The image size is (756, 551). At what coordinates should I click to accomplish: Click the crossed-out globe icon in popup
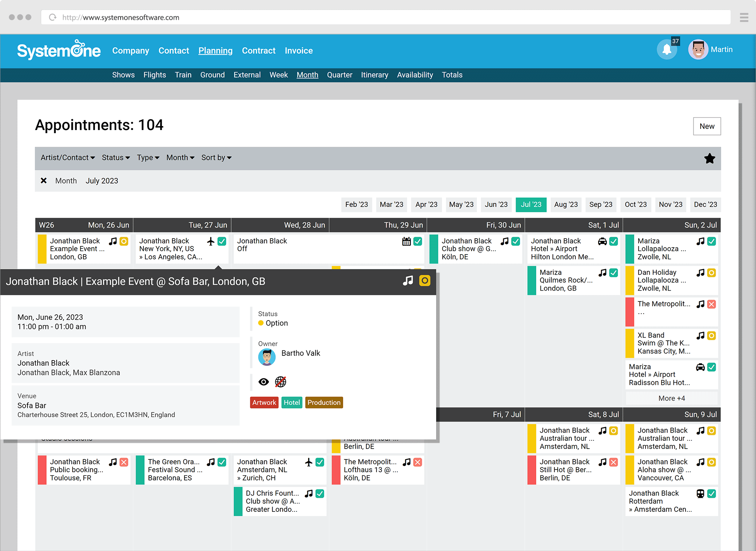click(280, 382)
